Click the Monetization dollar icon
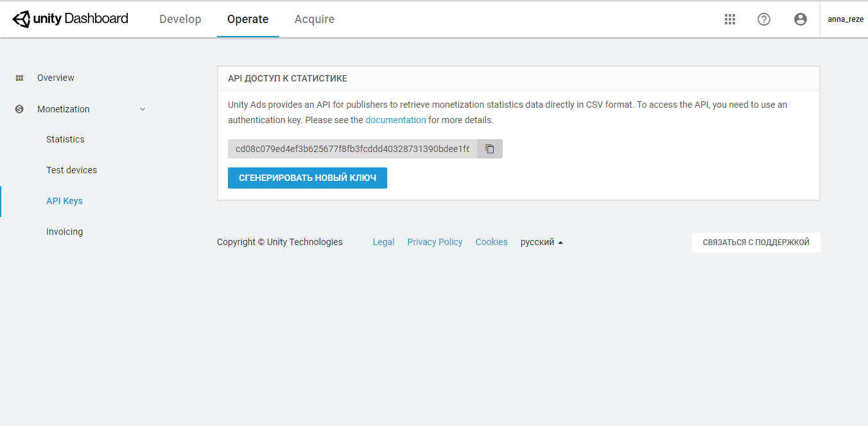868x426 pixels. coord(19,109)
